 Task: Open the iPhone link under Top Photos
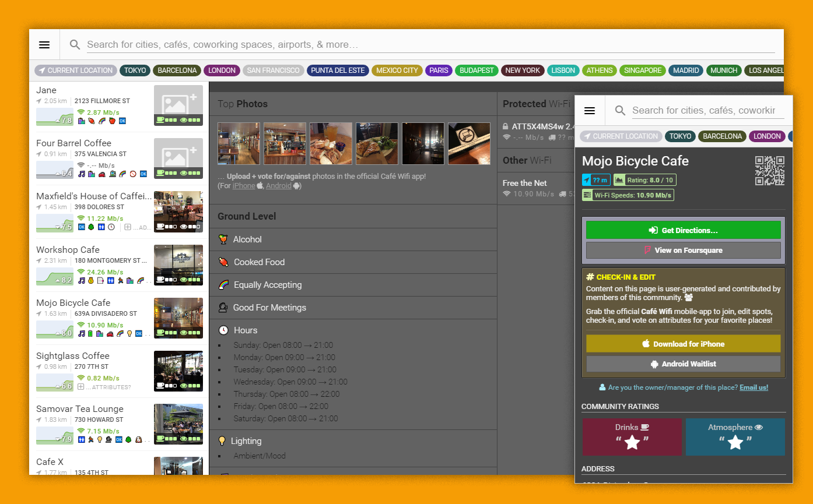pos(244,186)
